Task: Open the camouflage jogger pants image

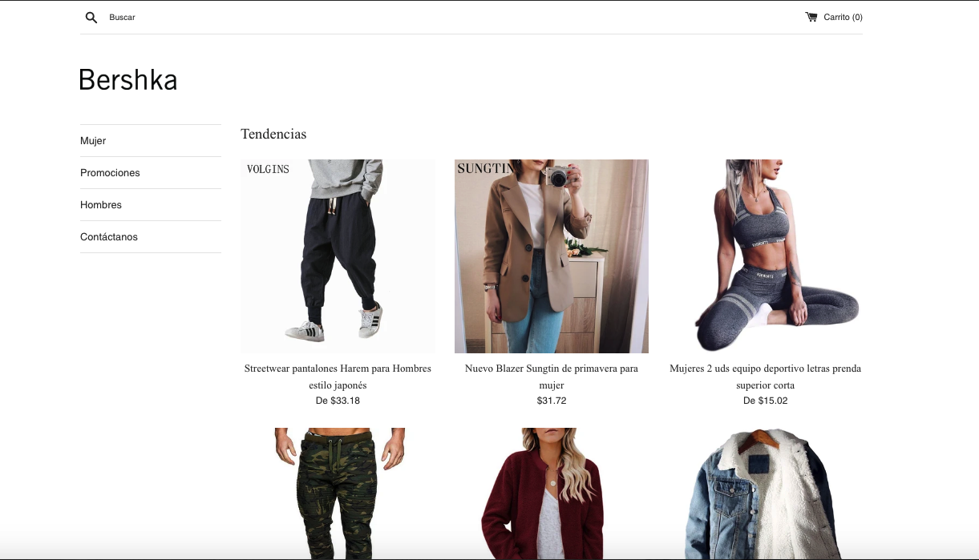Action: point(338,494)
